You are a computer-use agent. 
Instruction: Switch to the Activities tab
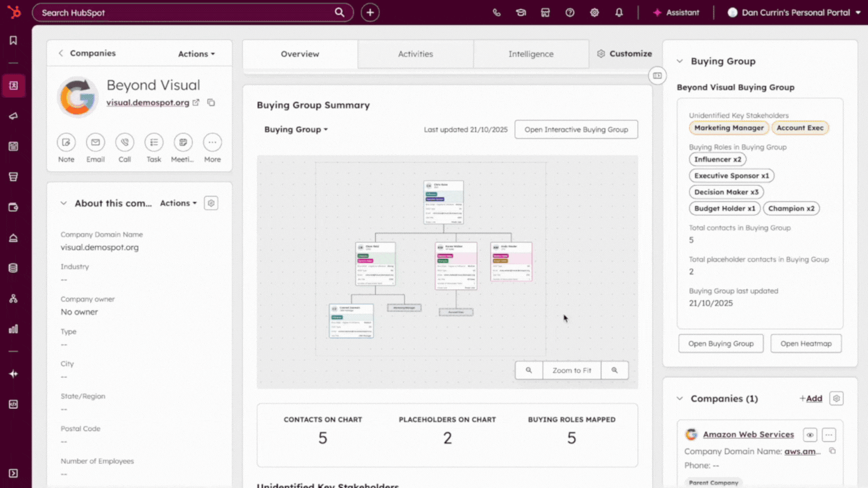point(415,54)
